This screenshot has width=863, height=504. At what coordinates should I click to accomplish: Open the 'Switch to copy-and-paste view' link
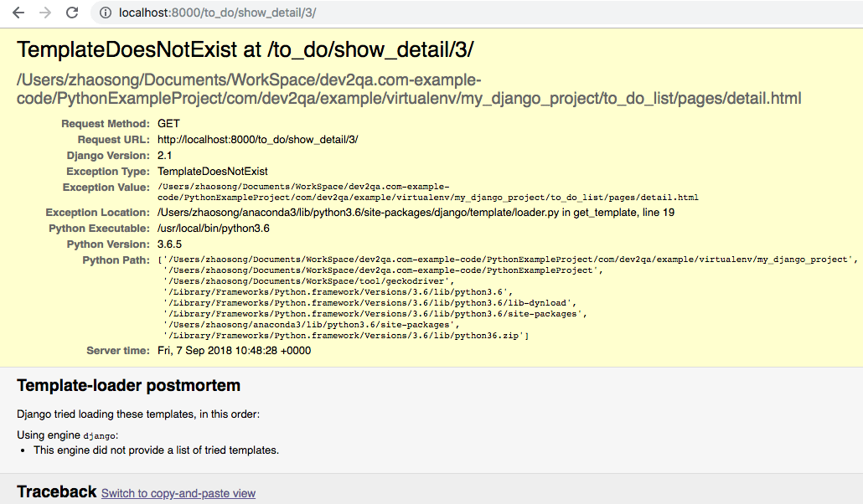pyautogui.click(x=178, y=494)
